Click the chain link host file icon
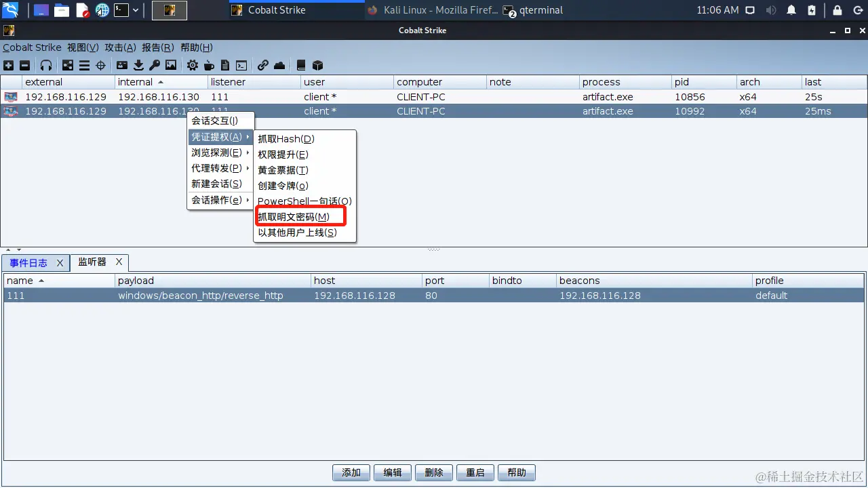 [262, 65]
